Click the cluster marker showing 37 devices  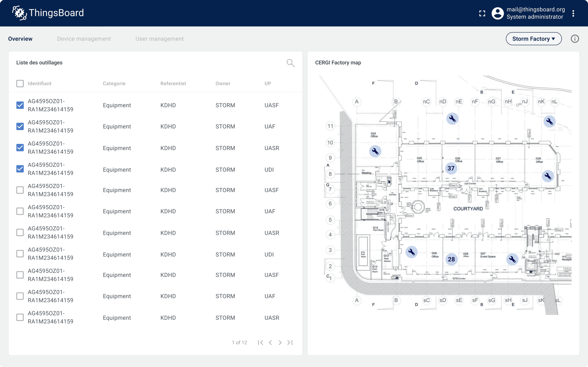click(x=451, y=168)
